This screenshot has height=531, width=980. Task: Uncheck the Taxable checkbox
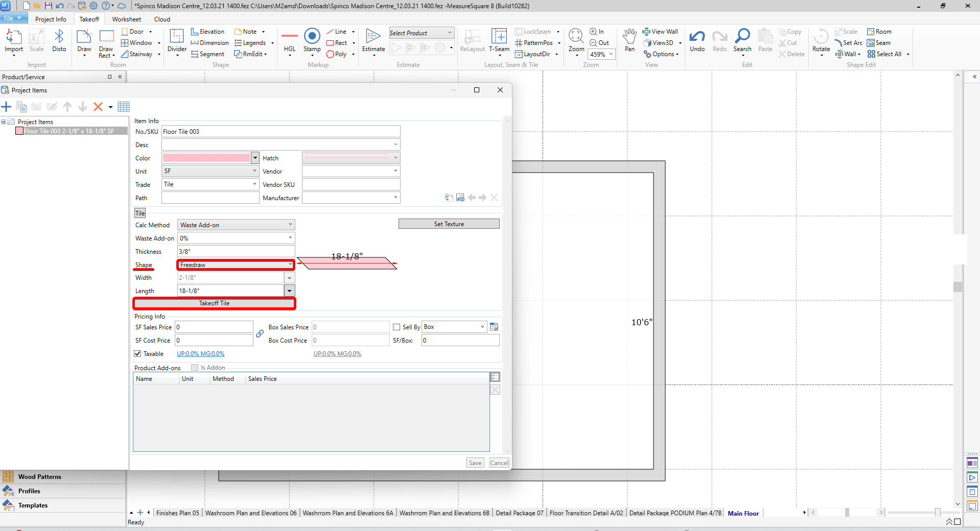pos(137,354)
